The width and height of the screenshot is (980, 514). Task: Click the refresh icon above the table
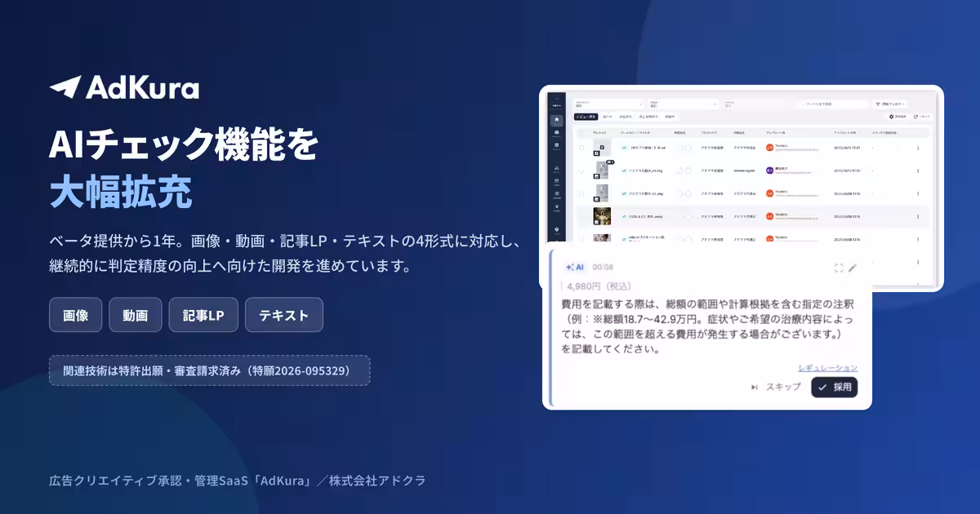click(x=915, y=117)
